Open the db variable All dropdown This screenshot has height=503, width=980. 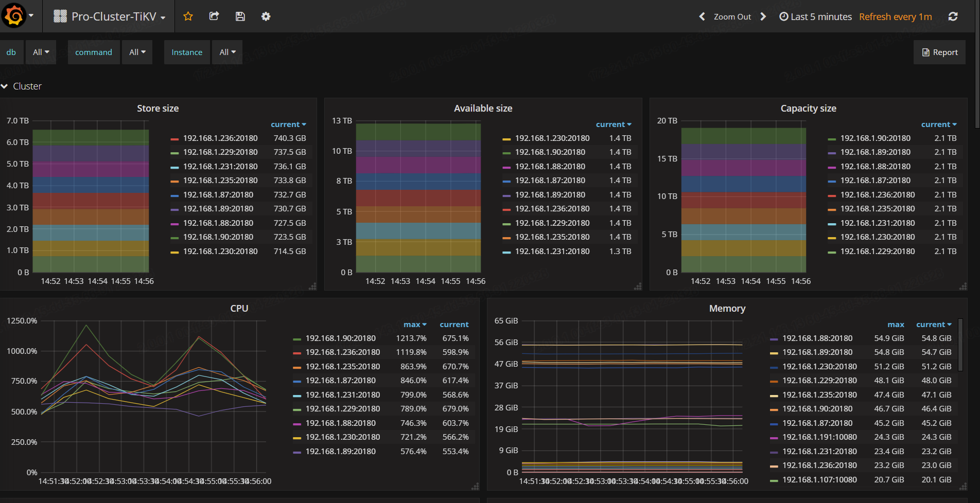[41, 52]
